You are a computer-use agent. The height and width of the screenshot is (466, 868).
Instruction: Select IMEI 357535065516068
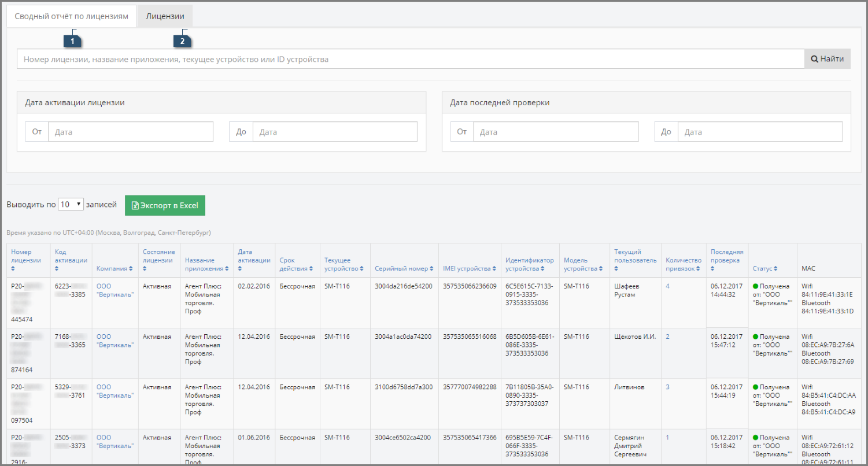pos(470,336)
